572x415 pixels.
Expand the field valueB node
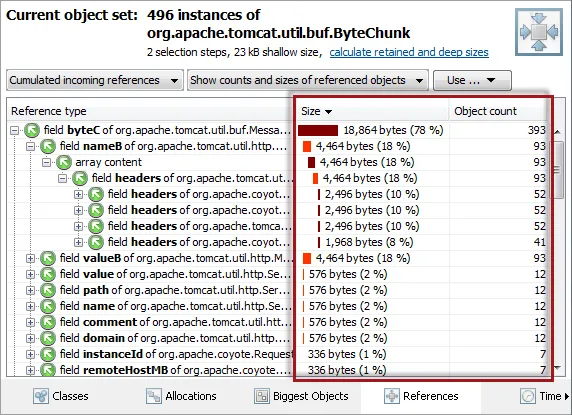31,258
